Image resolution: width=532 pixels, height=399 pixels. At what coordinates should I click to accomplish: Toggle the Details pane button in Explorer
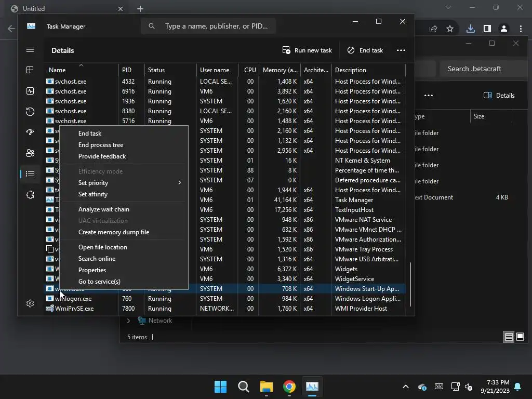pos(499,96)
